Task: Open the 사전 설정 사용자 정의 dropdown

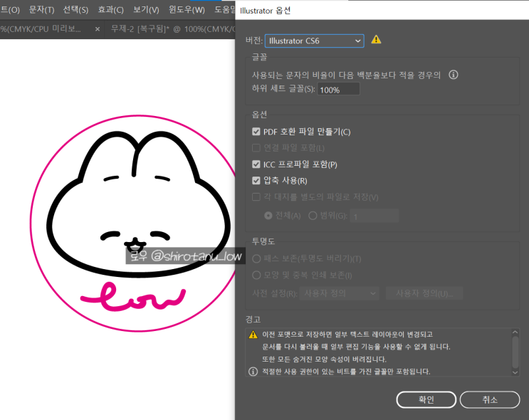Action: click(340, 293)
